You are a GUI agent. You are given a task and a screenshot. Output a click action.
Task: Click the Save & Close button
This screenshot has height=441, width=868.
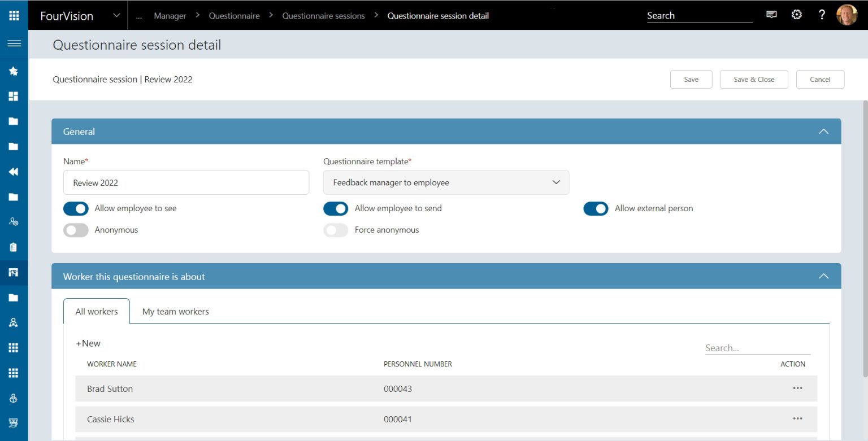coord(754,80)
